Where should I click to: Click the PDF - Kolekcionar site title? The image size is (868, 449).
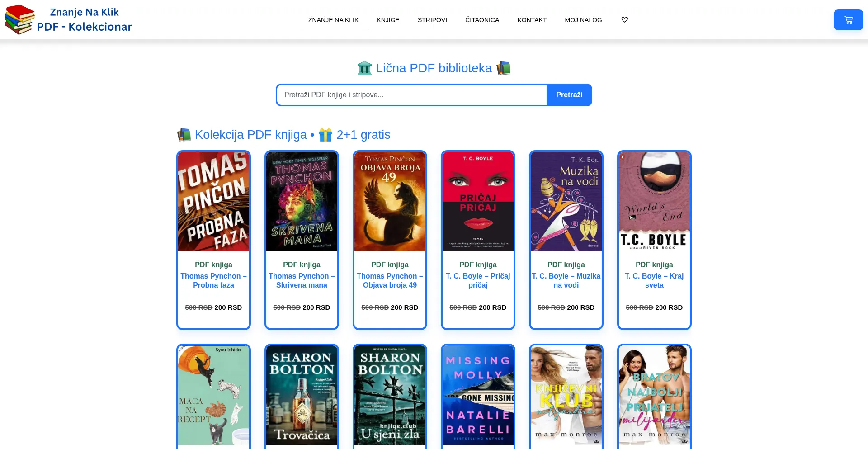pos(85,27)
